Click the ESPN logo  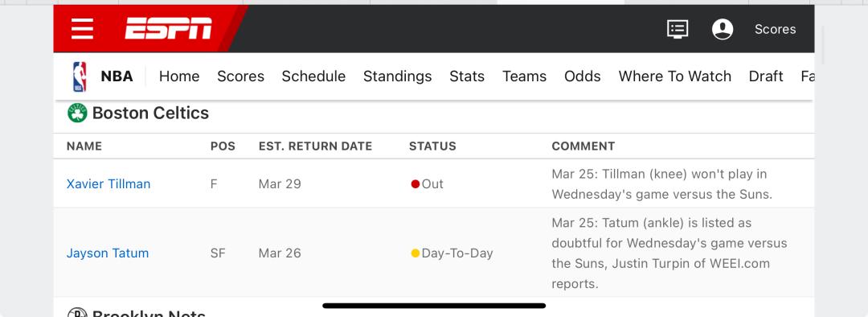pos(168,28)
